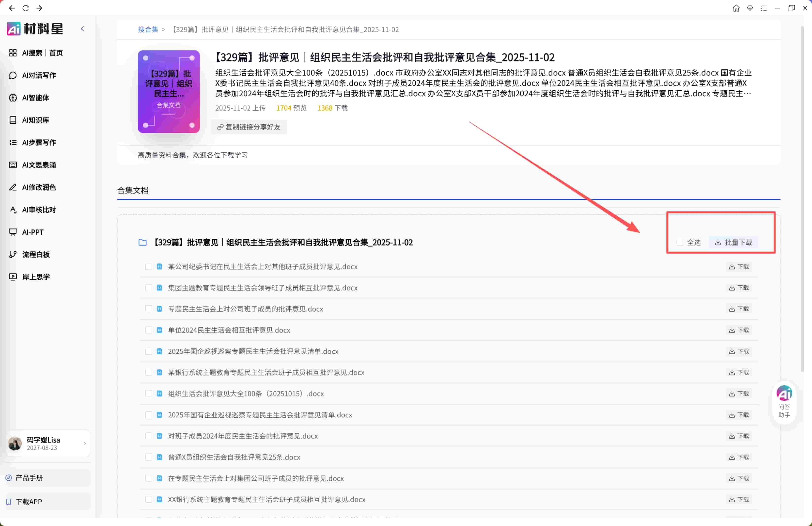Open AI搜索｜首页 menu item
812x526 pixels.
click(42, 53)
